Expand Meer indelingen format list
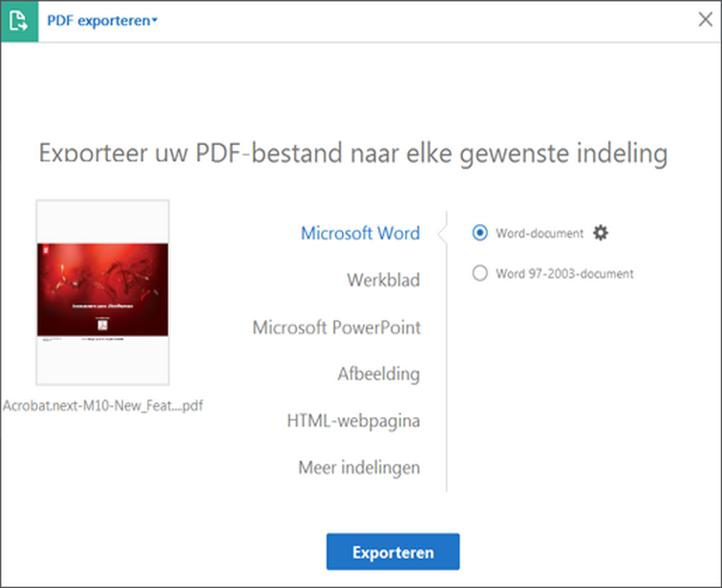 [x=359, y=468]
